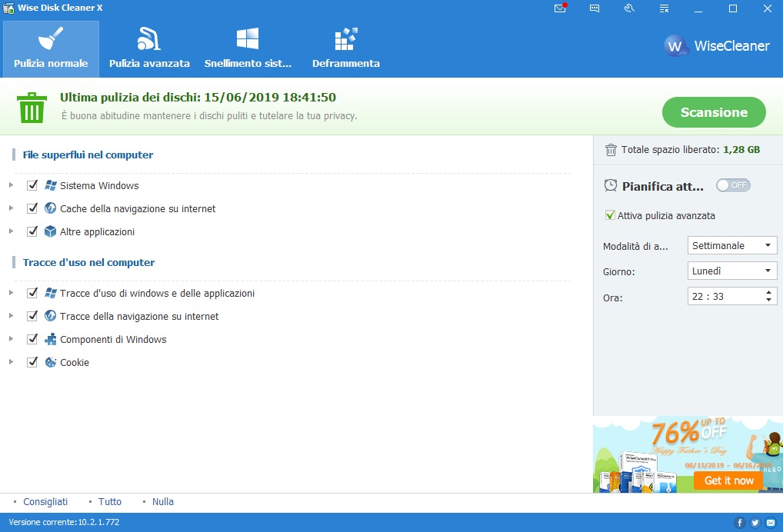Click the Componenti di Windows puzzle icon
This screenshot has height=532, width=783.
coord(51,339)
